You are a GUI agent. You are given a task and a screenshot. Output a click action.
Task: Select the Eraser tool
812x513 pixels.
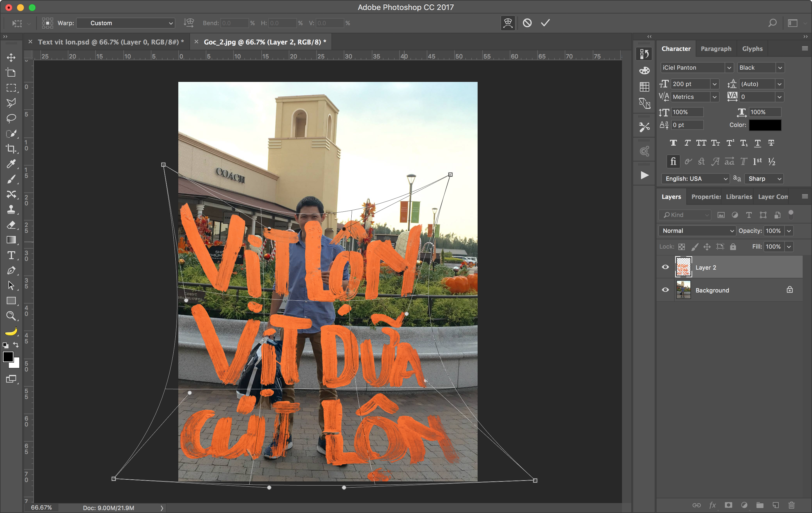(x=11, y=225)
